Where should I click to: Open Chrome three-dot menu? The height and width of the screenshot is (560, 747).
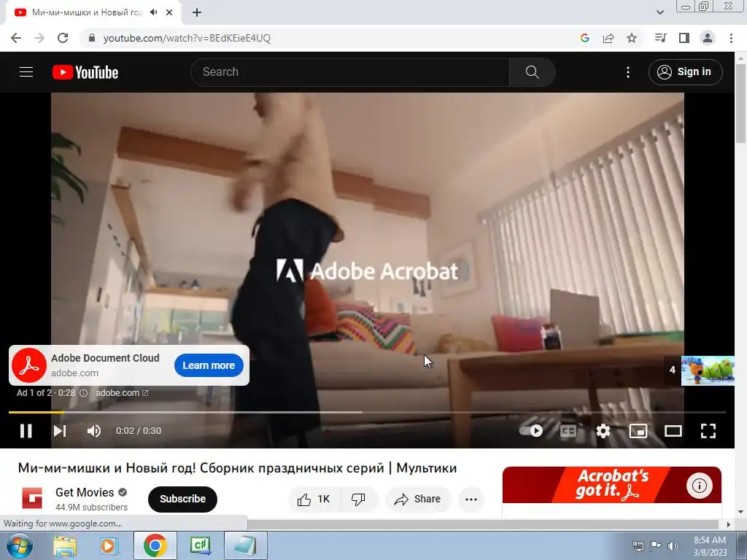[x=731, y=38]
